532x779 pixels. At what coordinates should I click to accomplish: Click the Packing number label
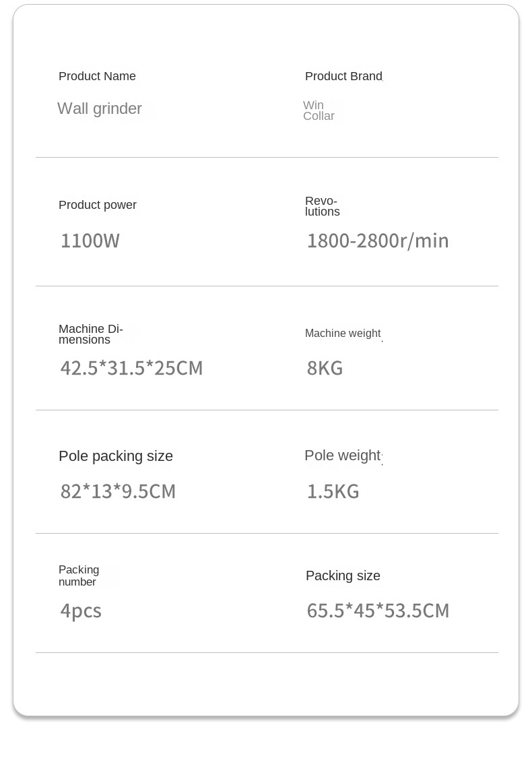point(79,575)
